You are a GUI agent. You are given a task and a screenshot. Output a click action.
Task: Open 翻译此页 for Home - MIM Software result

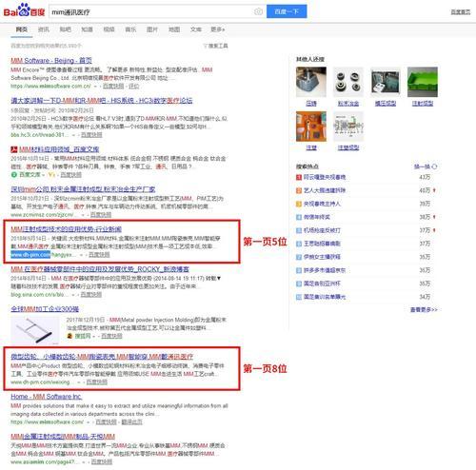(131, 422)
